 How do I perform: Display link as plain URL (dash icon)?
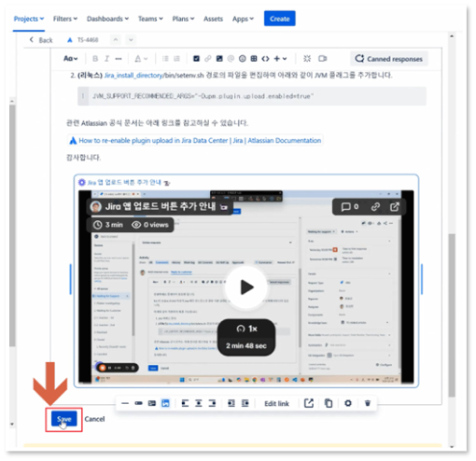[125, 403]
